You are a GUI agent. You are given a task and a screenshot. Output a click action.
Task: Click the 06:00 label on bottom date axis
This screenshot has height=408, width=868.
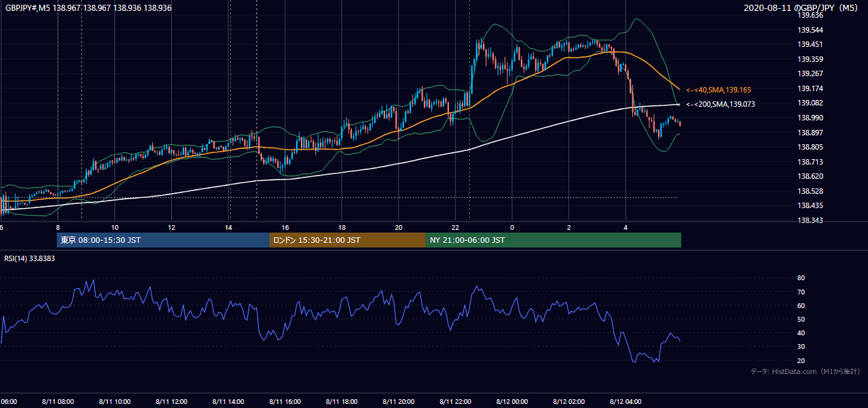click(x=8, y=401)
